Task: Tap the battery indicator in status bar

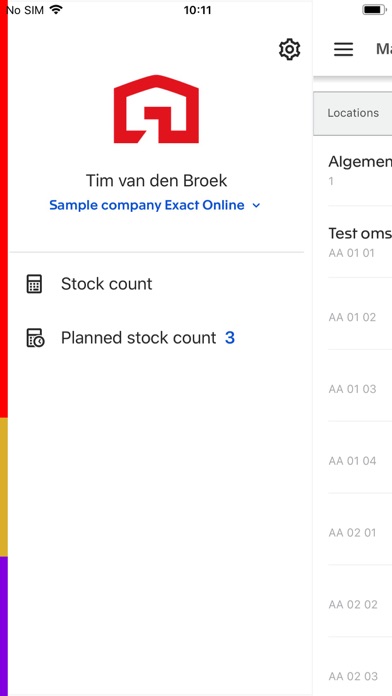Action: click(x=374, y=10)
